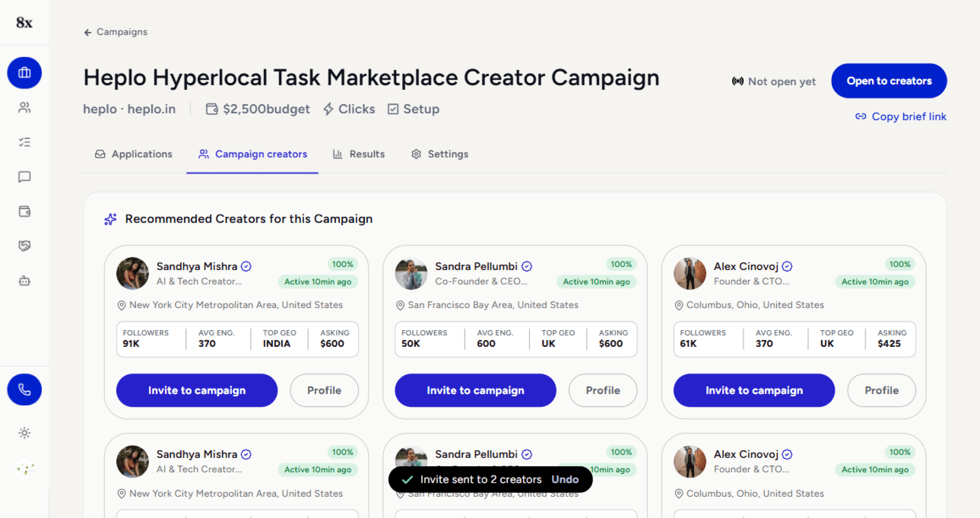Click the check icon in invite toast
This screenshot has width=980, height=518.
[x=408, y=480]
